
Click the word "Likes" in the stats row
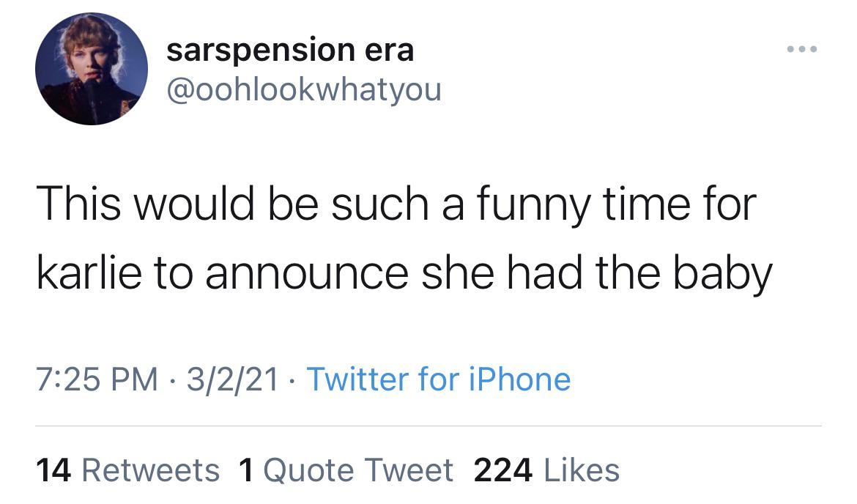[581, 470]
